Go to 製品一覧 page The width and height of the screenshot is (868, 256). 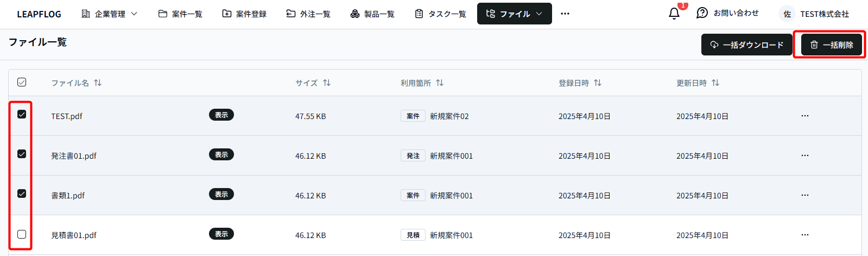coord(372,14)
